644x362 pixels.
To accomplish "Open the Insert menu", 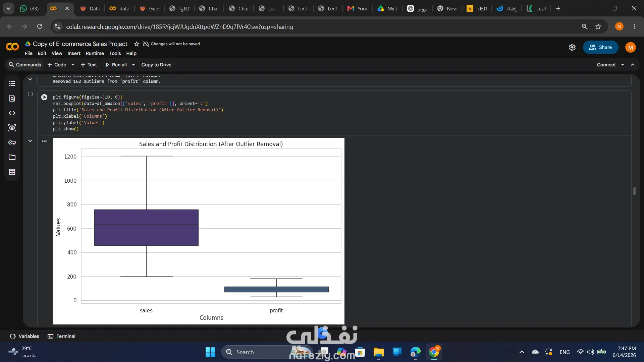I will pos(74,53).
